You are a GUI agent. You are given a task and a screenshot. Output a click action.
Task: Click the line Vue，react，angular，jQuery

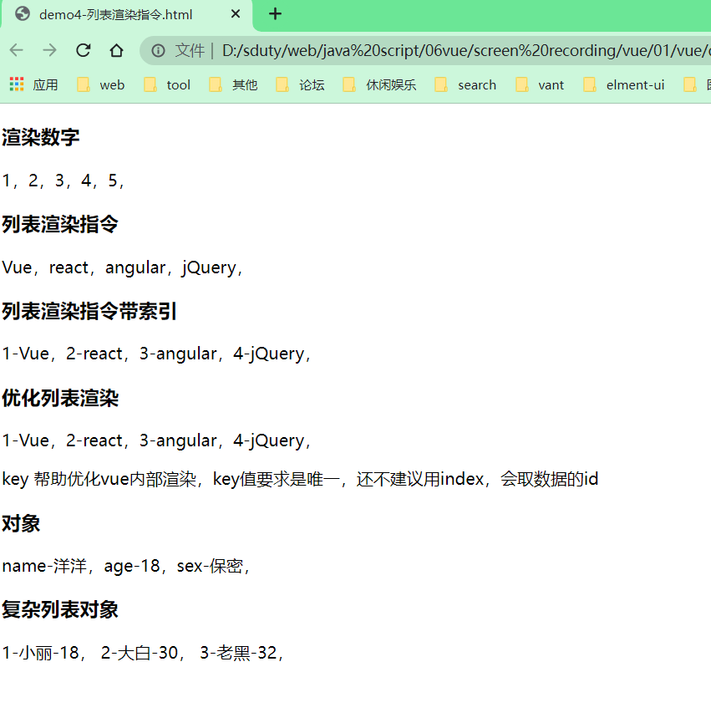click(x=123, y=268)
